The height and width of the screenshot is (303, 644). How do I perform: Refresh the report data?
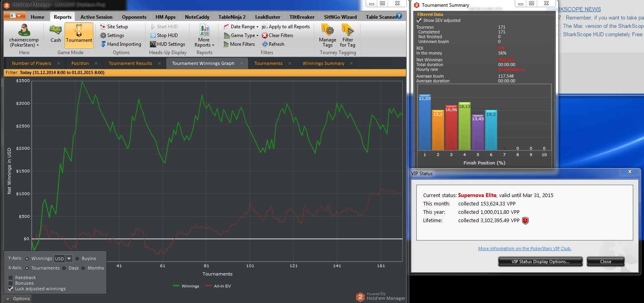tap(273, 44)
